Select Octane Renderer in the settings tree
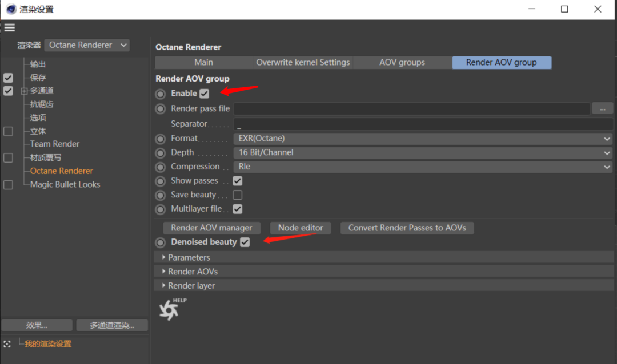 [x=61, y=171]
